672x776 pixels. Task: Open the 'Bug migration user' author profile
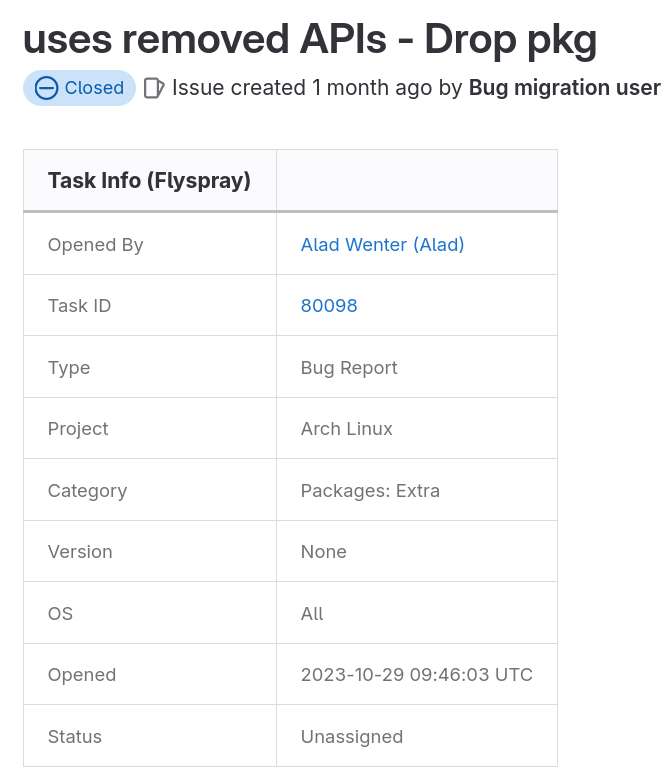click(x=564, y=88)
